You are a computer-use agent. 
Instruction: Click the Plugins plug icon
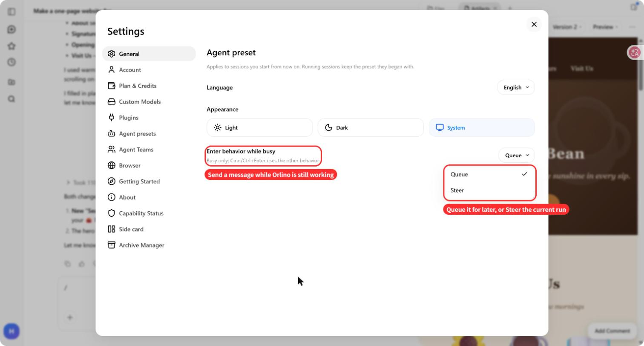(112, 117)
